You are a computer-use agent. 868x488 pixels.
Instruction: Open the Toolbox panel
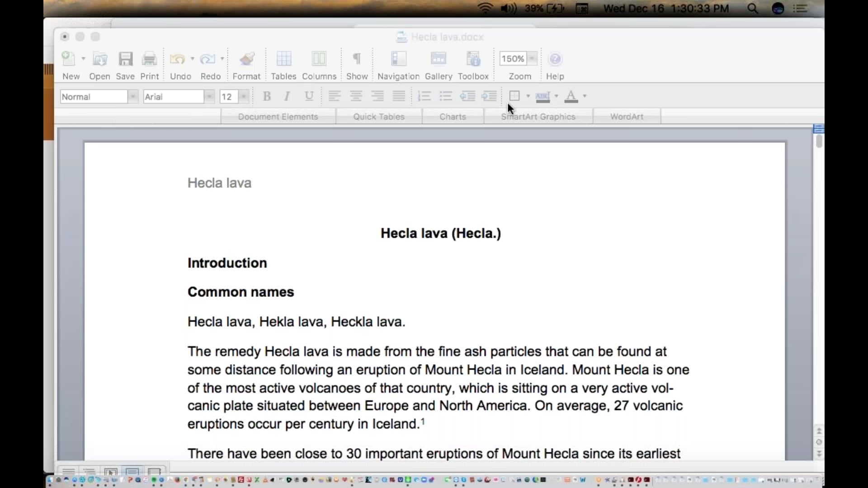tap(473, 59)
